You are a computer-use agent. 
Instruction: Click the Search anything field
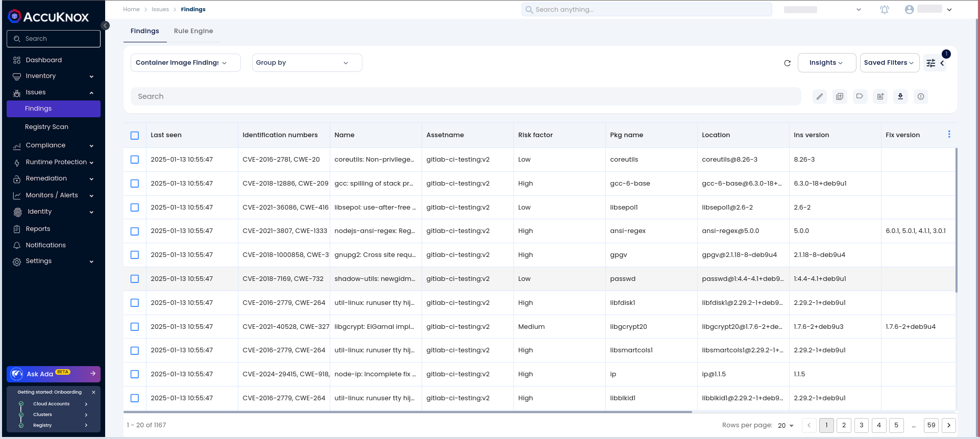[647, 10]
